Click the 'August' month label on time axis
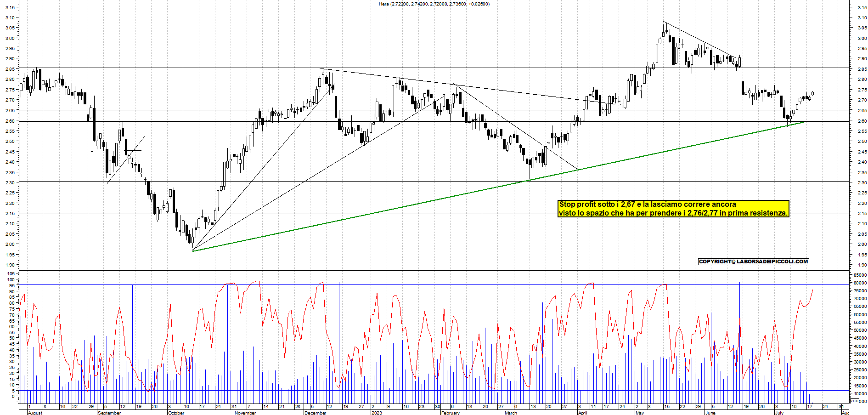Image resolution: width=868 pixels, height=415 pixels. (x=35, y=413)
